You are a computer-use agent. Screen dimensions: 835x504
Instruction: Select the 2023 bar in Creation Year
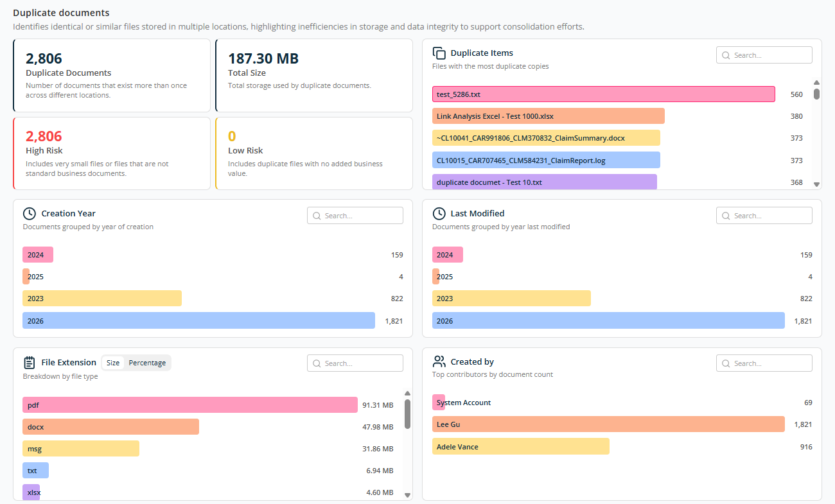102,299
